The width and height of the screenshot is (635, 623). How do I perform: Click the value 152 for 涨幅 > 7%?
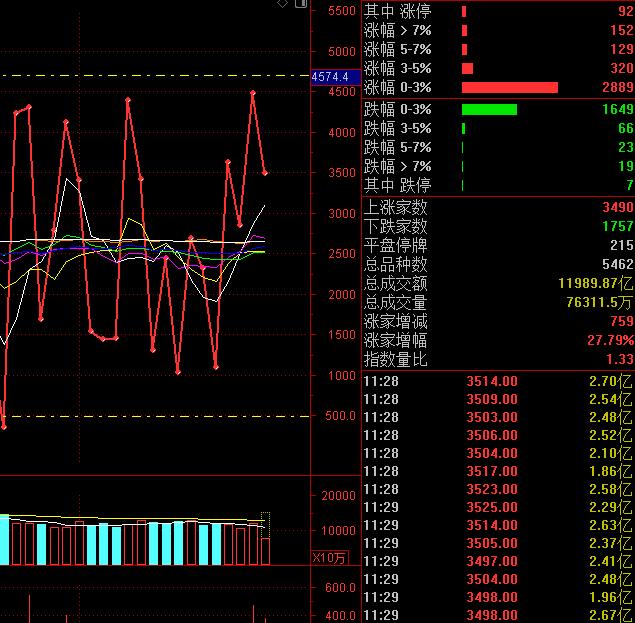[x=622, y=30]
